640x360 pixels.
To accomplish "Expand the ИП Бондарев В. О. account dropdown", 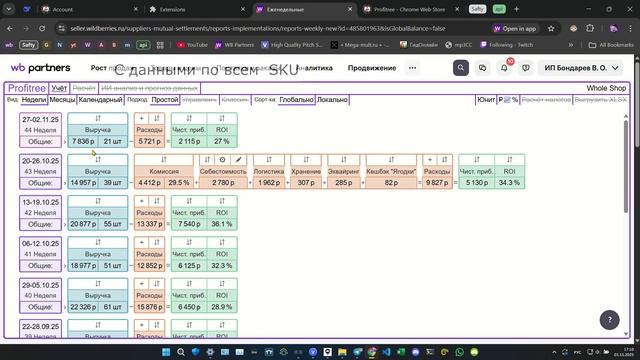I will 581,68.
